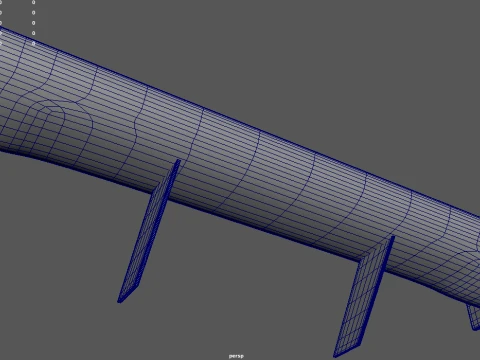This screenshot has width=480, height=360.
Task: Click the 'persp' camera label
Action: (x=236, y=356)
